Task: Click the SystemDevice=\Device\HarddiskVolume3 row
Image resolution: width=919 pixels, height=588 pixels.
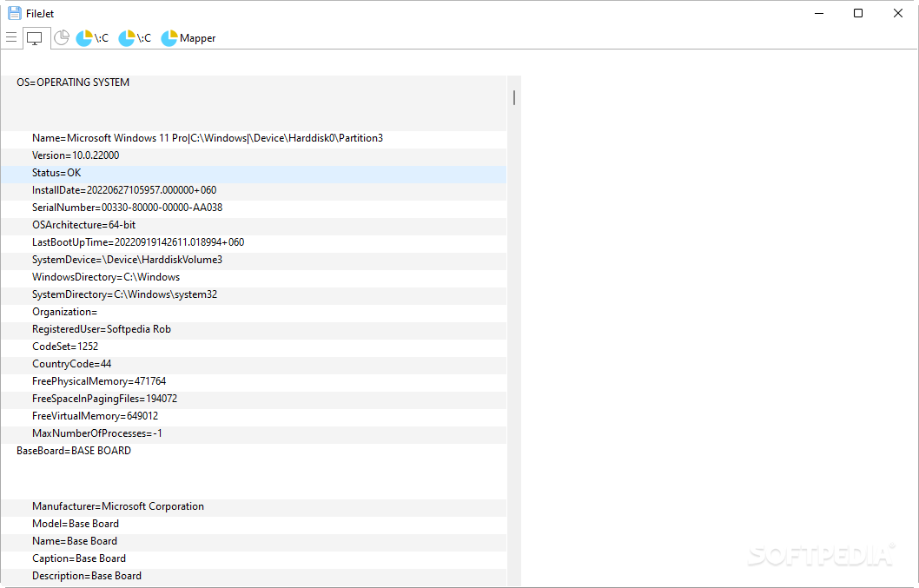Action: (x=254, y=261)
